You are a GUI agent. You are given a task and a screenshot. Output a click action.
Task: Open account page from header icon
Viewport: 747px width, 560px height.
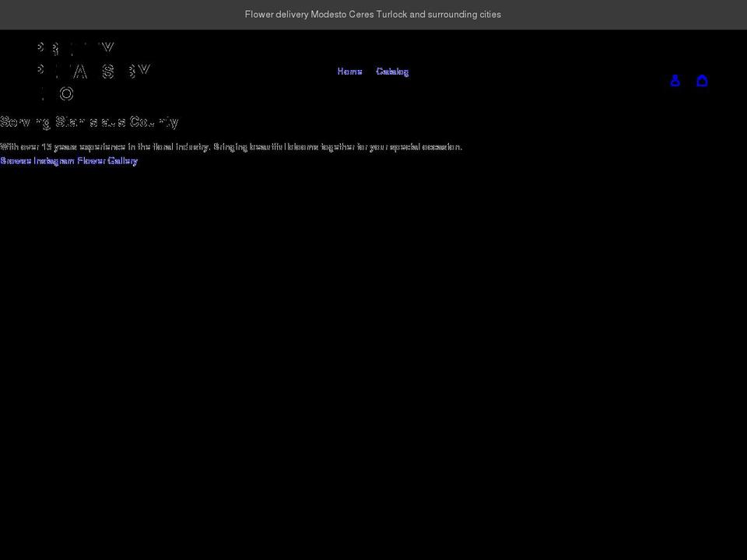tap(675, 80)
